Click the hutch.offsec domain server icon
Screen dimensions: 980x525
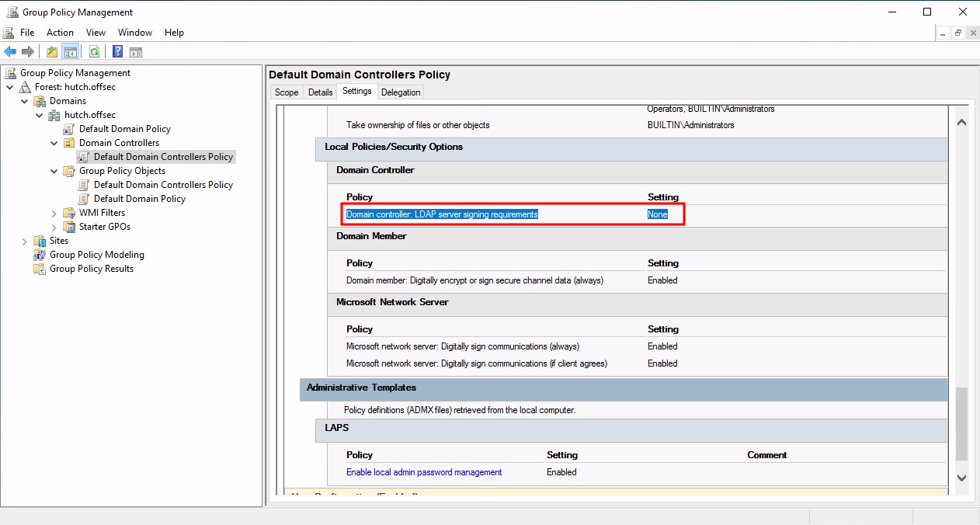coord(54,115)
